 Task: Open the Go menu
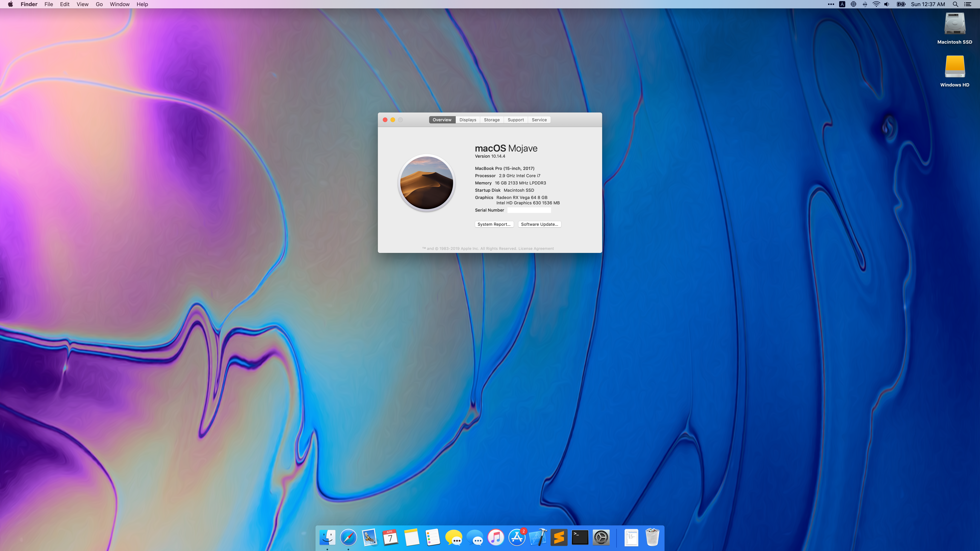[99, 4]
